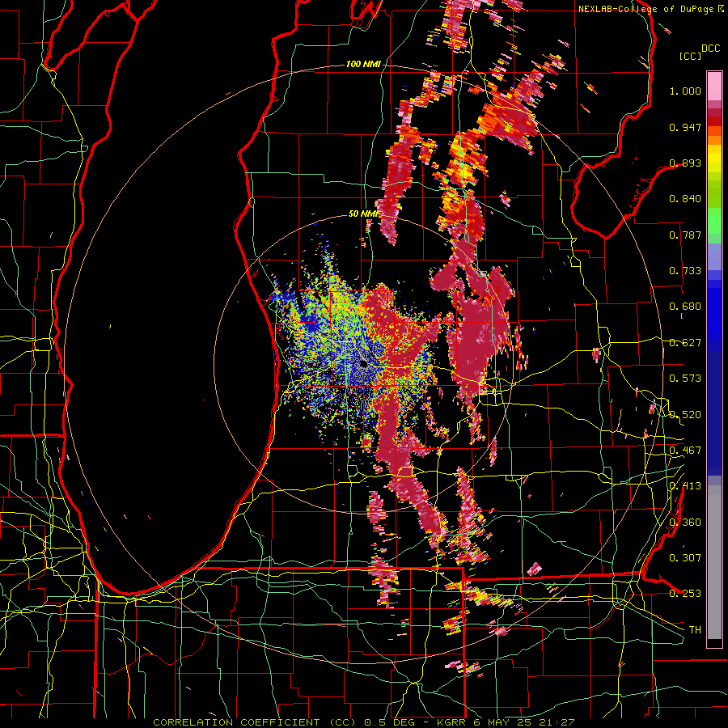Click the 1.000 legend value
The image size is (728, 728).
[x=685, y=91]
